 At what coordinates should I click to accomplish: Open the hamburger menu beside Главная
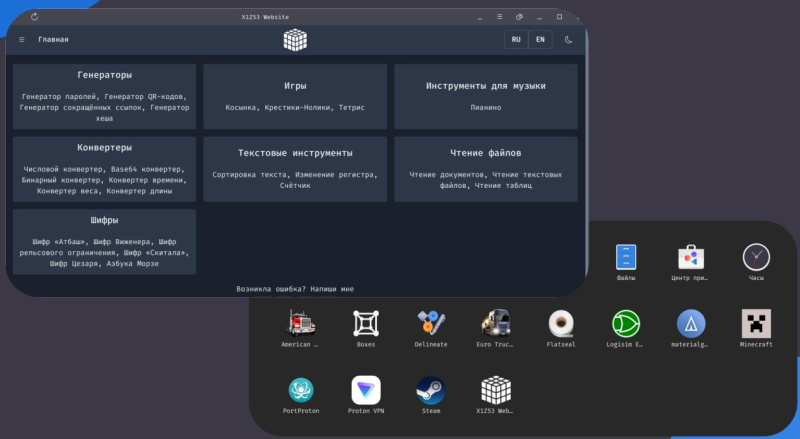(22, 40)
